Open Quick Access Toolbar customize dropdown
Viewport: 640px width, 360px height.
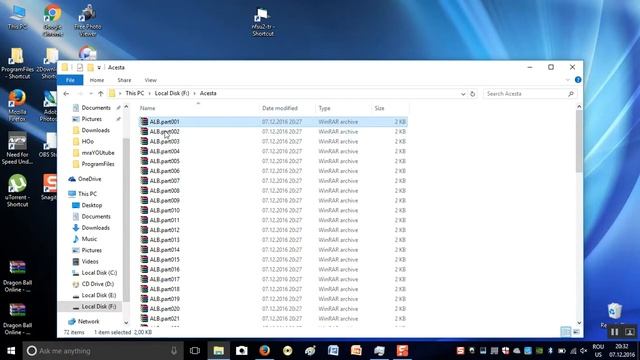(99, 67)
